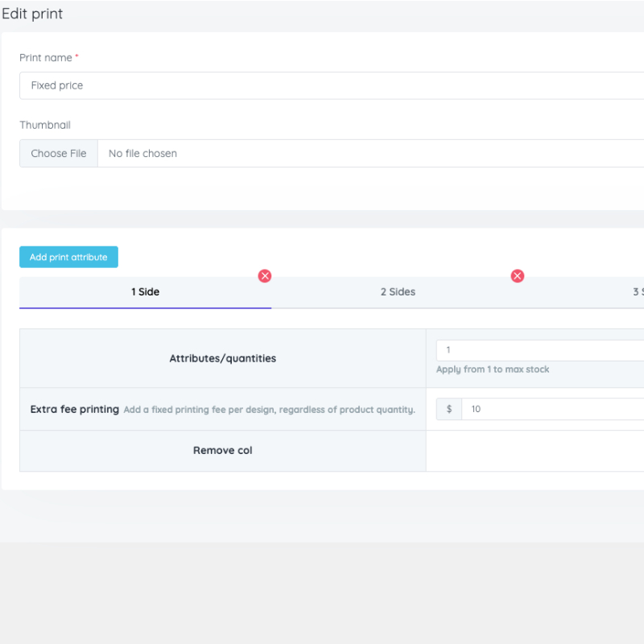Click the No file chosen text
This screenshot has height=644, width=644.
tap(142, 153)
